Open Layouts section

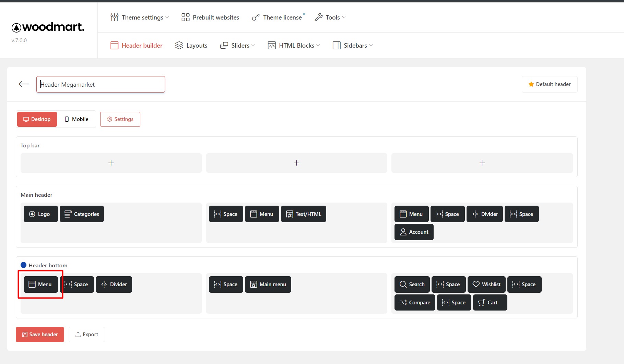click(191, 45)
